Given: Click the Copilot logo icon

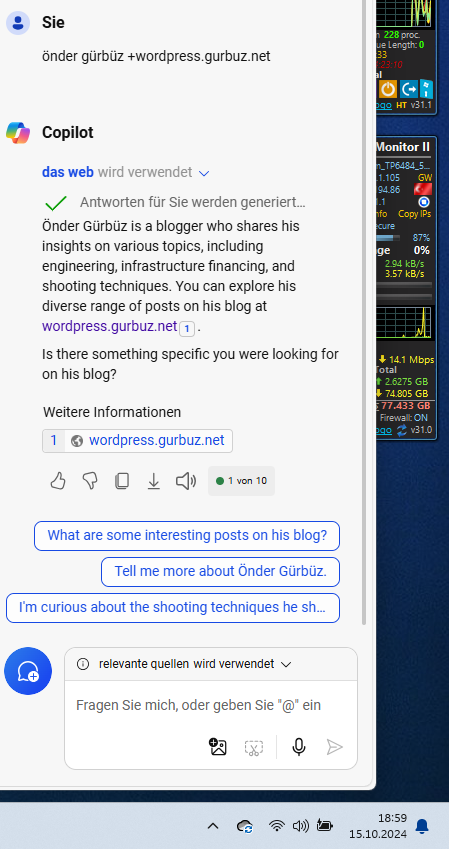Looking at the screenshot, I should (18, 133).
